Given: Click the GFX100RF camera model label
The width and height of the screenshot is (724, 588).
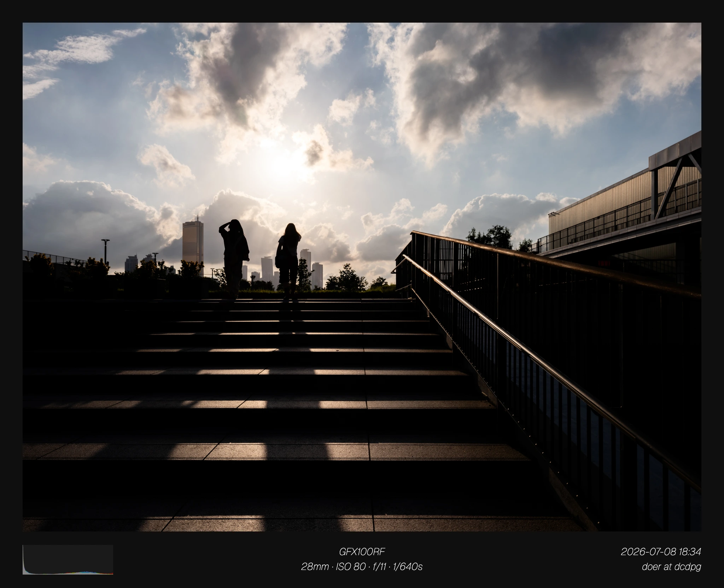Looking at the screenshot, I should (362, 551).
